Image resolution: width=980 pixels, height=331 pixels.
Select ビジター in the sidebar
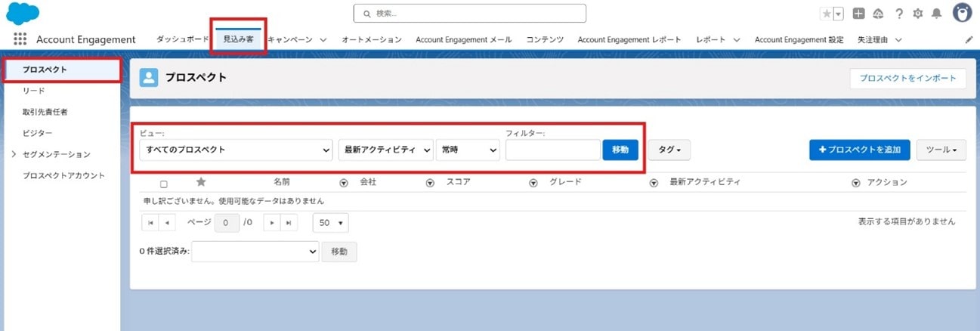tap(37, 133)
